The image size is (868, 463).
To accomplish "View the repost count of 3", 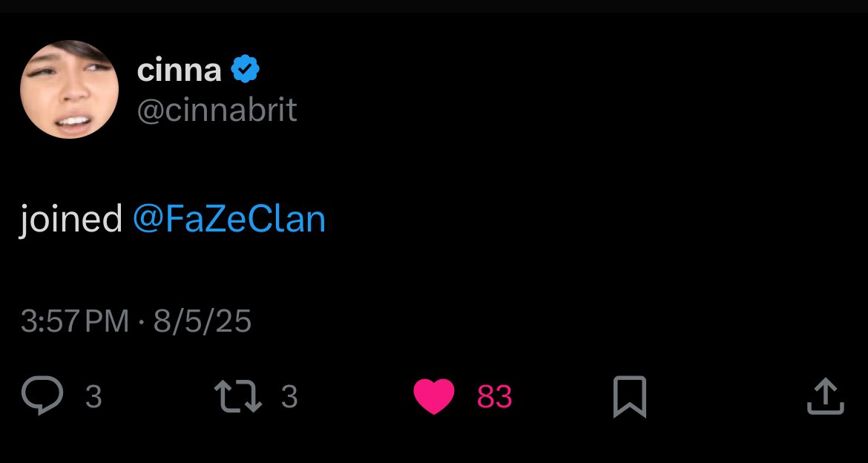I will point(289,396).
